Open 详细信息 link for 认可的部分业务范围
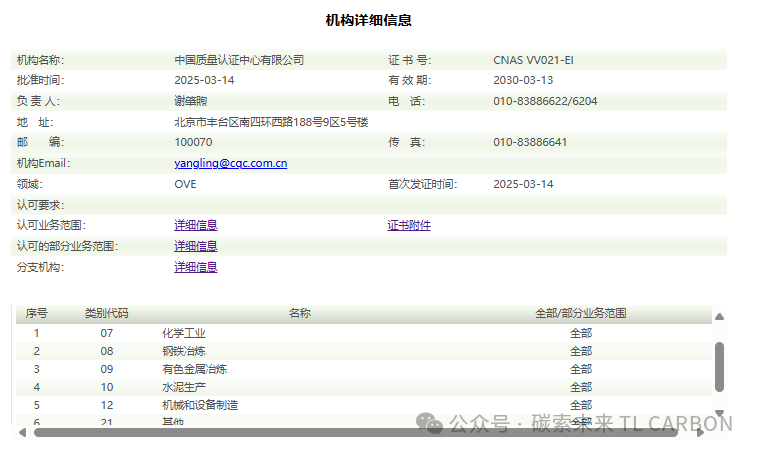 196,246
